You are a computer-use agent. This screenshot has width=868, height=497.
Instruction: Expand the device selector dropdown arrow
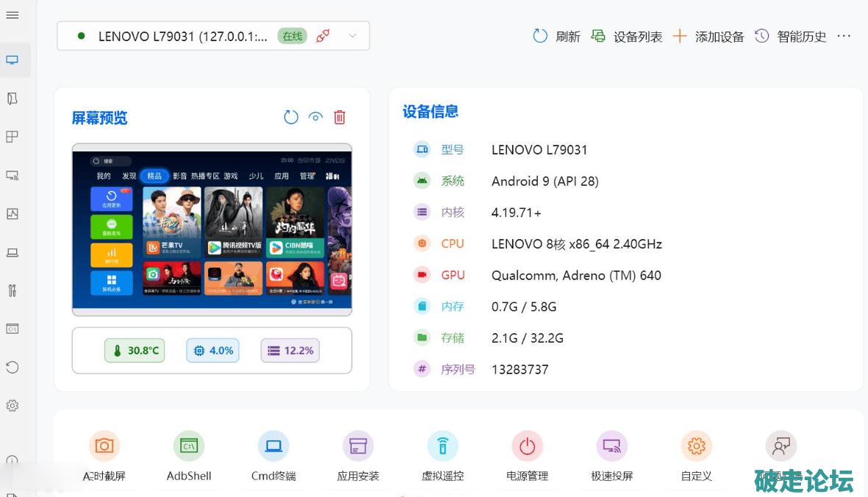pos(352,36)
